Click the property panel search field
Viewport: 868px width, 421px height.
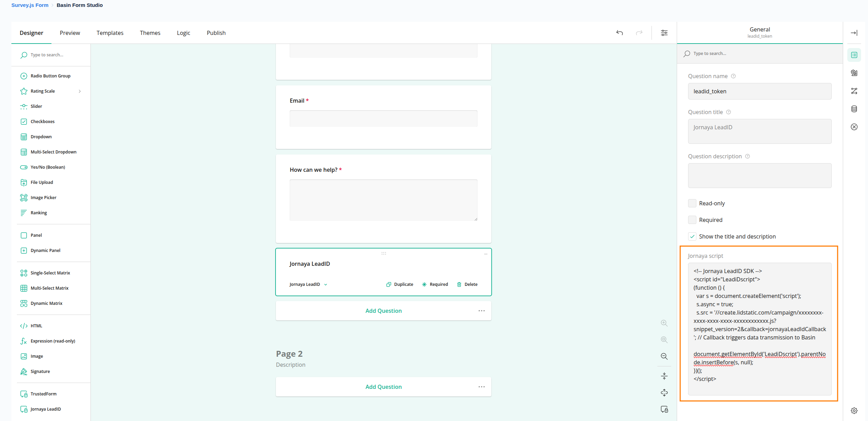point(760,54)
